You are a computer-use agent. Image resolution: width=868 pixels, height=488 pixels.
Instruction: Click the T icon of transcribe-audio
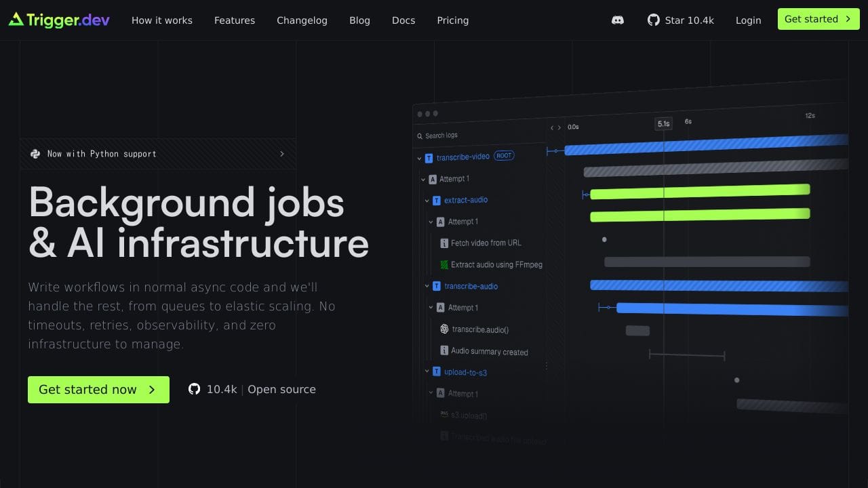437,286
